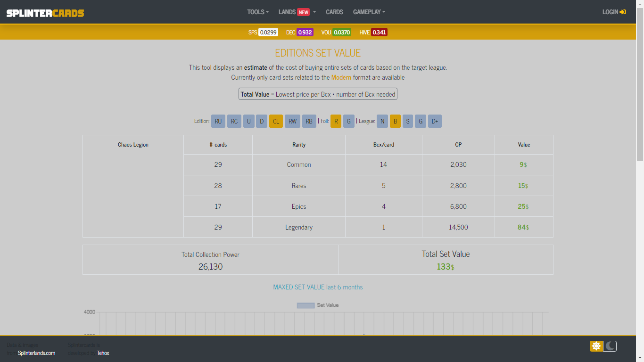Click the Total Value formula box
The width and height of the screenshot is (644, 362).
[x=318, y=94]
